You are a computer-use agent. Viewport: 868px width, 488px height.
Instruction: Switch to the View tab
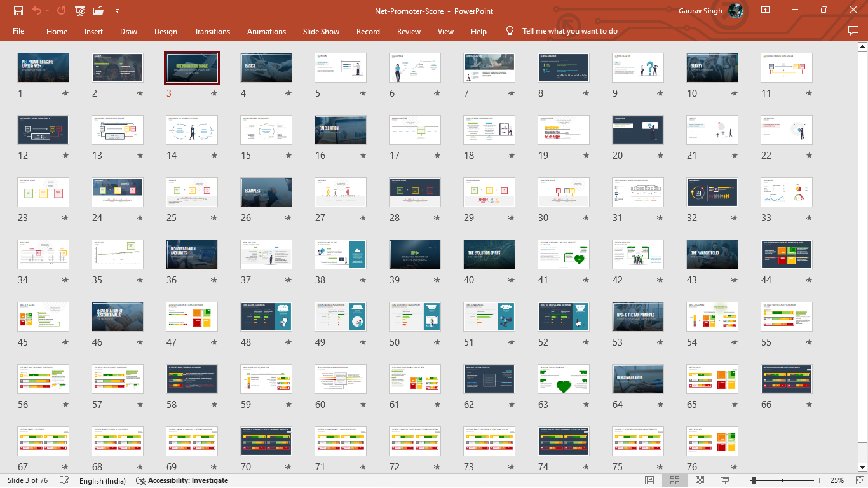pyautogui.click(x=445, y=31)
